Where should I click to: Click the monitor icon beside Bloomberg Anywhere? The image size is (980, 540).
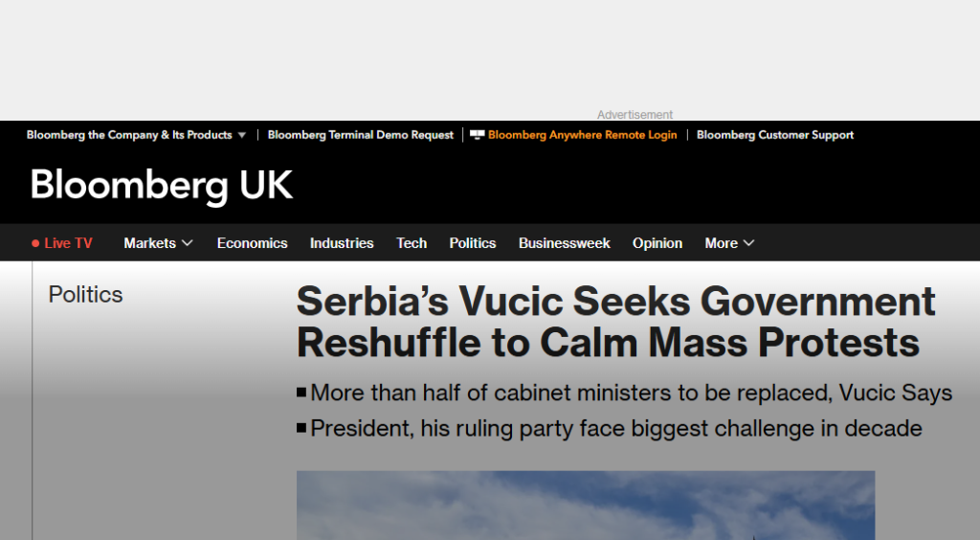477,135
